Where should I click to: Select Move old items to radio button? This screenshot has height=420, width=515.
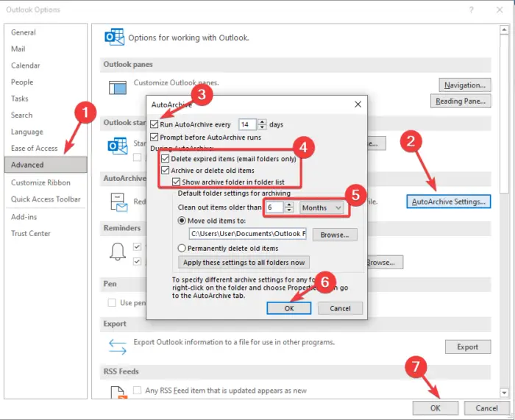point(182,221)
